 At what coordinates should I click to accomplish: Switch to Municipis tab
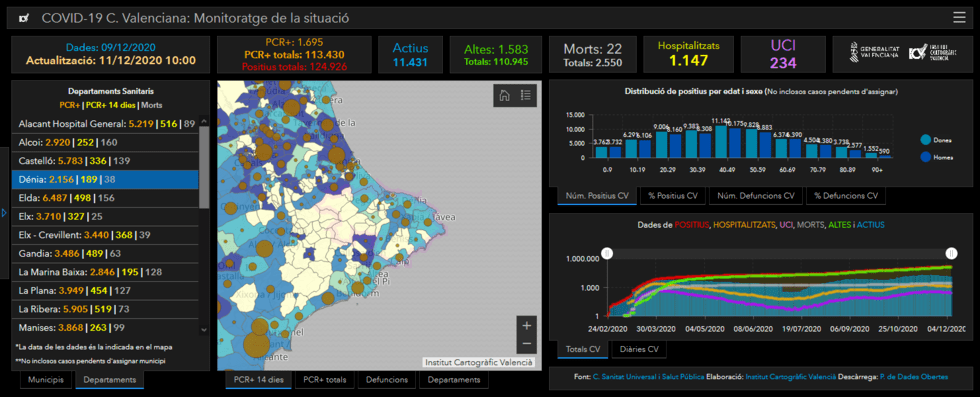point(46,379)
